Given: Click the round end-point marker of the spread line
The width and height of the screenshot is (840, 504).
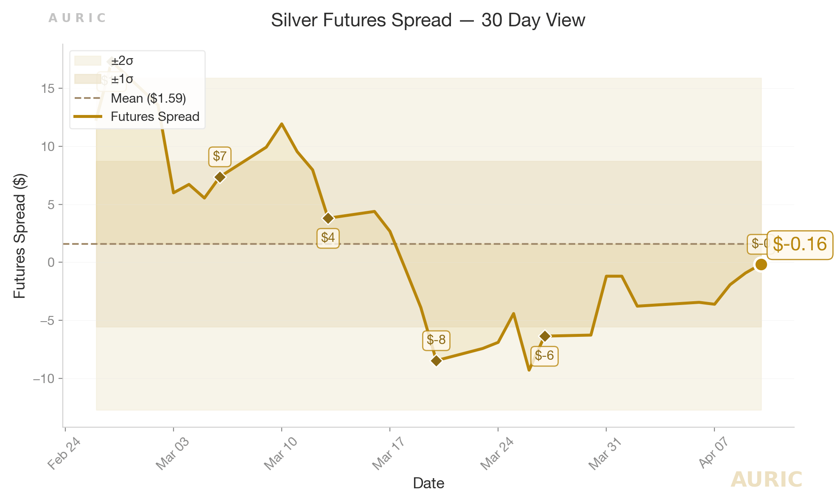Looking at the screenshot, I should pyautogui.click(x=761, y=265).
